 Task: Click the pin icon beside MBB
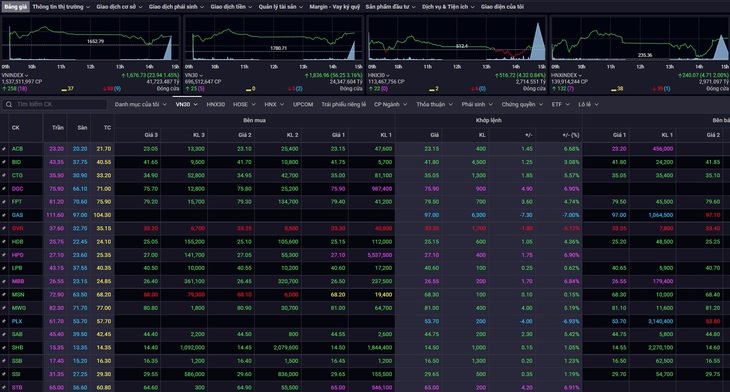4,281
